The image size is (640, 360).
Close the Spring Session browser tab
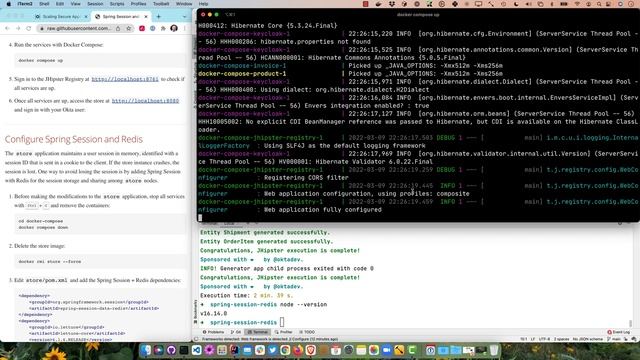click(x=146, y=17)
